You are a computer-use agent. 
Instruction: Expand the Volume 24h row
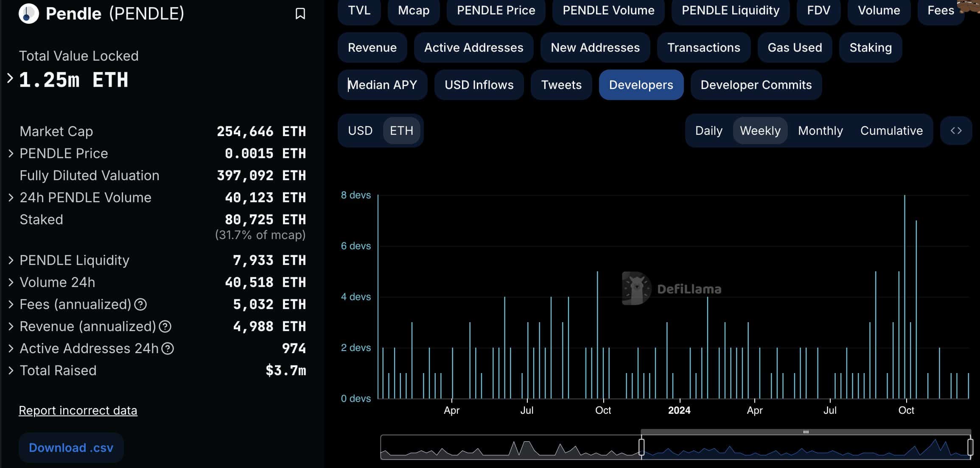[11, 282]
